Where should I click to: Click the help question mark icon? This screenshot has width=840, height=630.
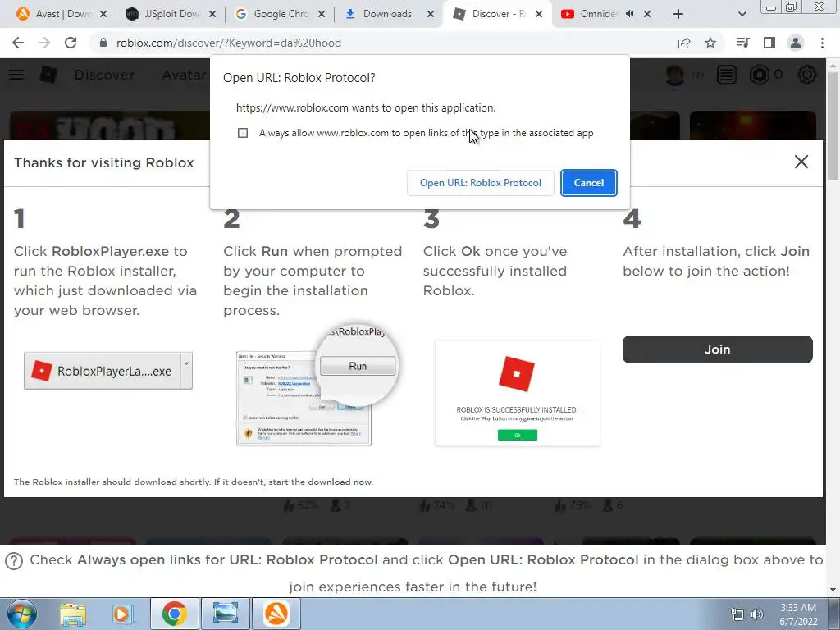click(x=14, y=561)
